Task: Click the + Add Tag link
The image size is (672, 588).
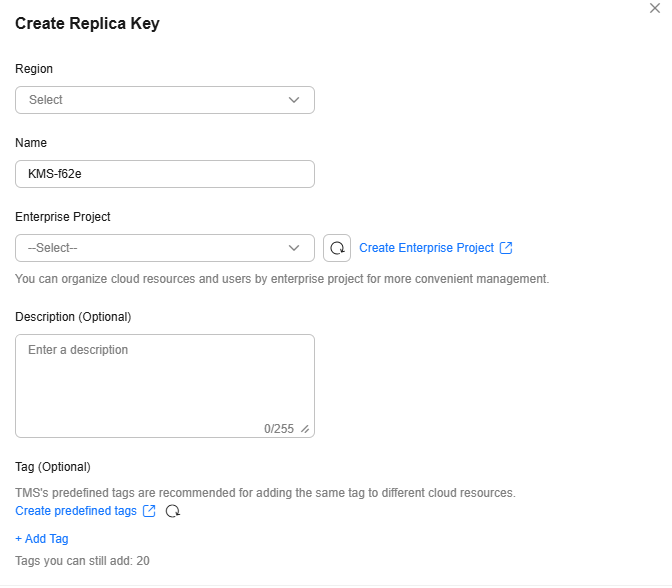Action: [42, 539]
